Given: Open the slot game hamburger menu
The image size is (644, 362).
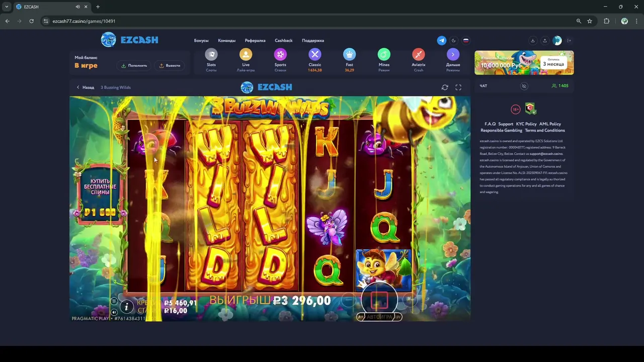Looking at the screenshot, I should [114, 301].
